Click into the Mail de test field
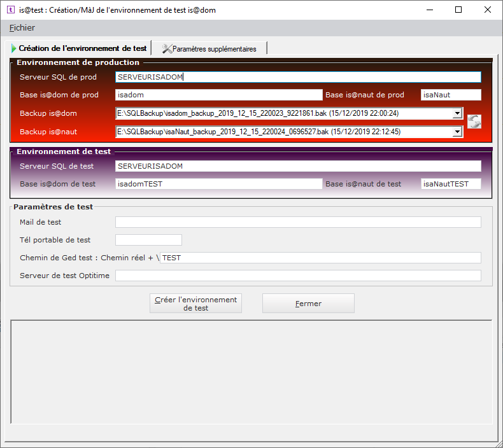 coord(298,222)
